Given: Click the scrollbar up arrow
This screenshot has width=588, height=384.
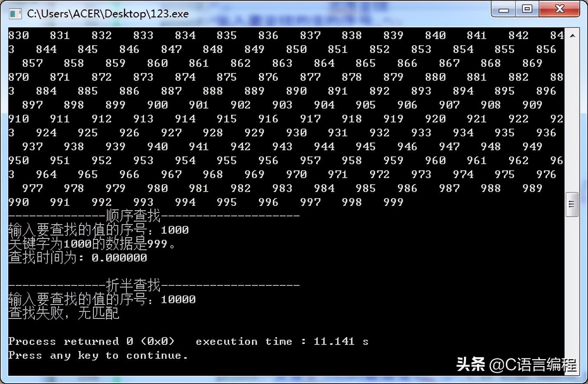Looking at the screenshot, I should click(x=572, y=35).
